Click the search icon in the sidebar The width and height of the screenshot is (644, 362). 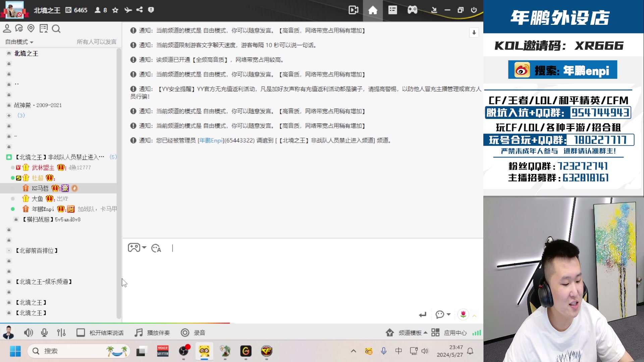pos(56,28)
